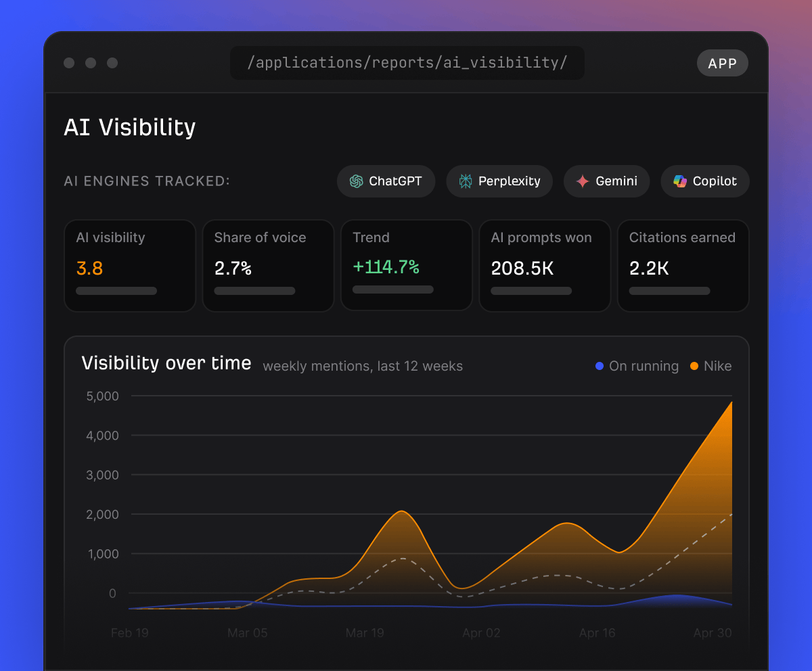Click the progress bar under AI visibility
The height and width of the screenshot is (671, 812).
coord(116,291)
